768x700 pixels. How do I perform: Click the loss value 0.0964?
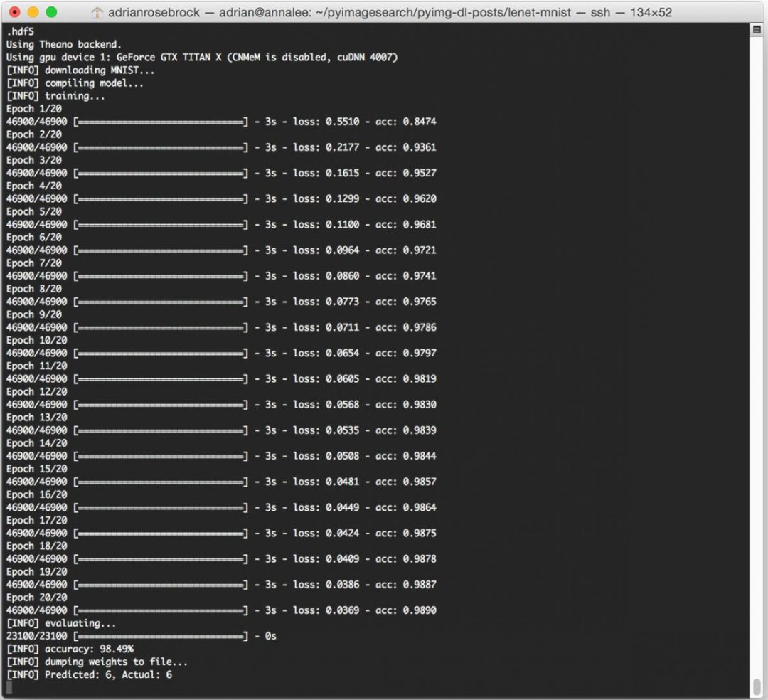[x=342, y=250]
